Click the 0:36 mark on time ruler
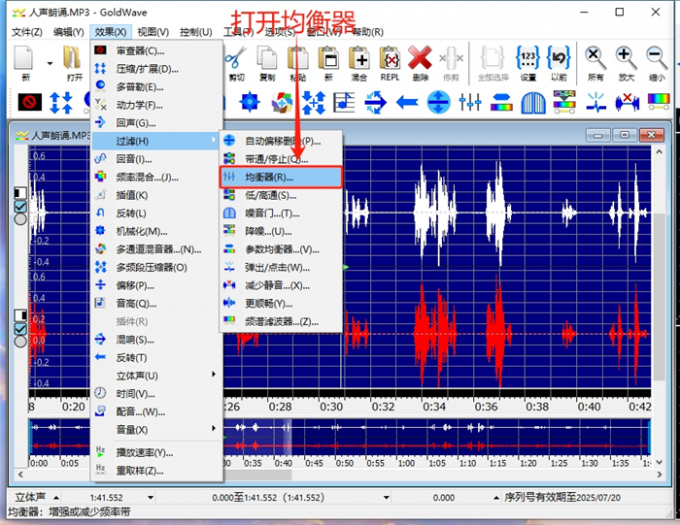Viewport: 680px width, 525px height. point(486,407)
